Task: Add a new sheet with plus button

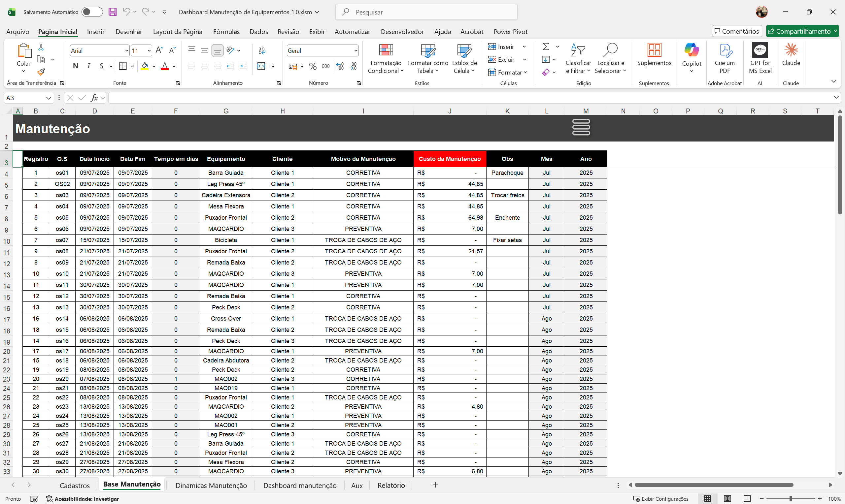Action: (435, 485)
